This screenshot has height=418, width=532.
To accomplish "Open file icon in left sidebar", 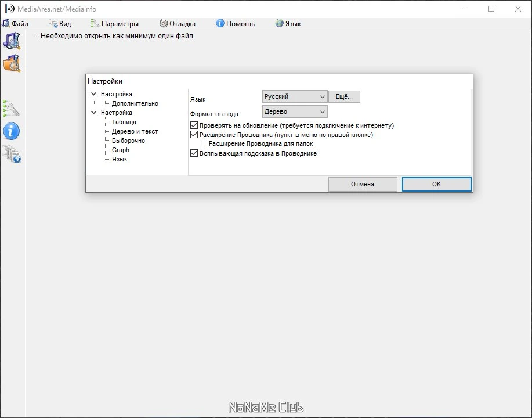I will (x=12, y=41).
